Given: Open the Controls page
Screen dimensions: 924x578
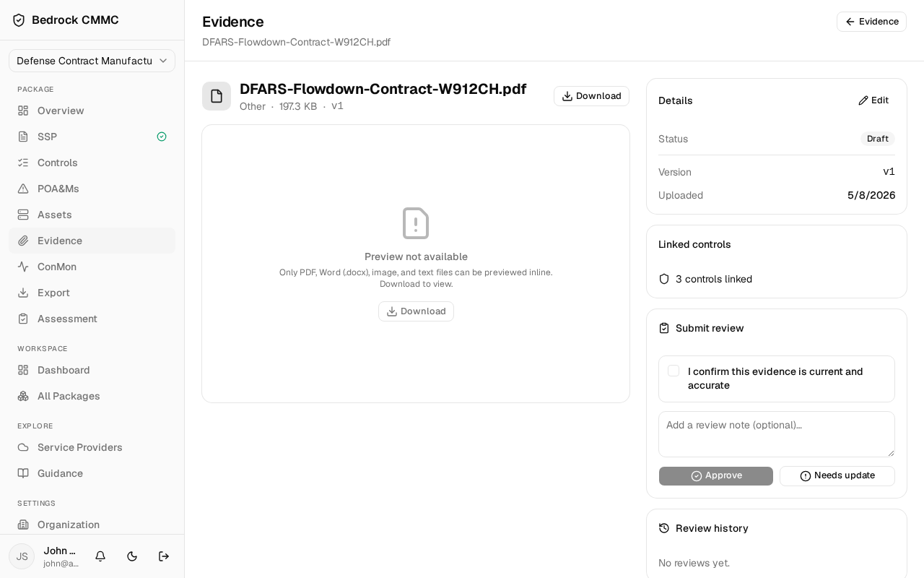Looking at the screenshot, I should 92,163.
